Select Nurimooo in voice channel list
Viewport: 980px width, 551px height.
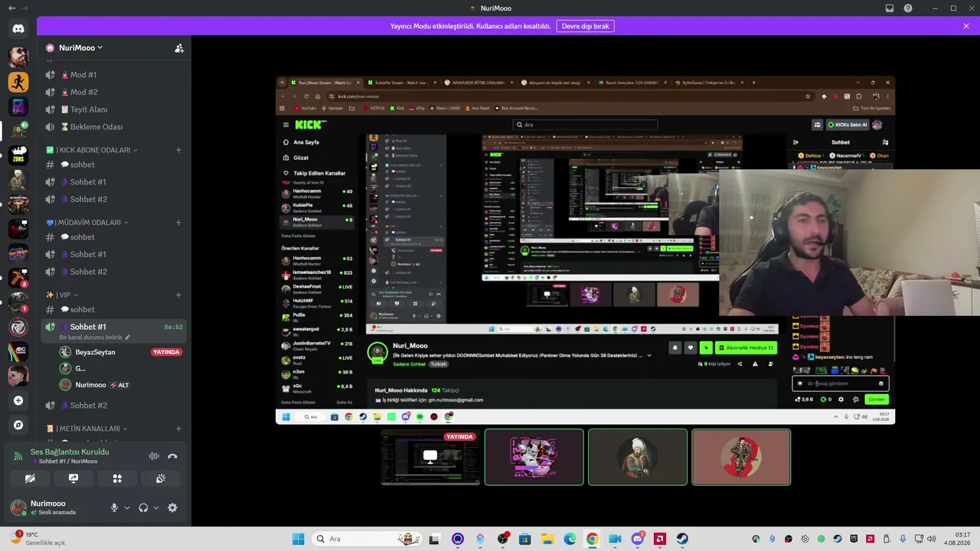[x=120, y=385]
